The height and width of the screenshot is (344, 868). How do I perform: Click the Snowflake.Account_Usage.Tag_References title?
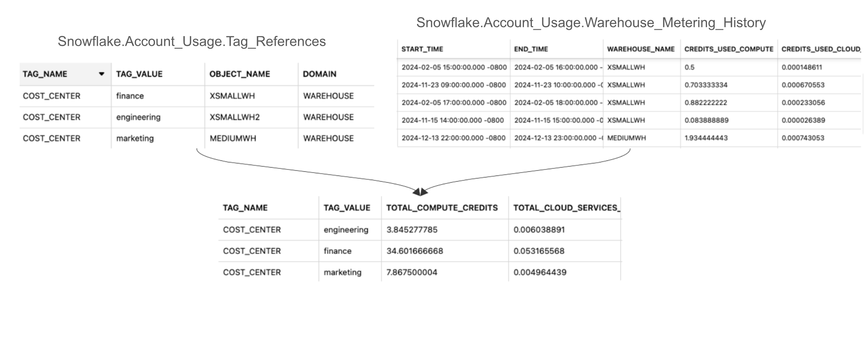pos(191,42)
